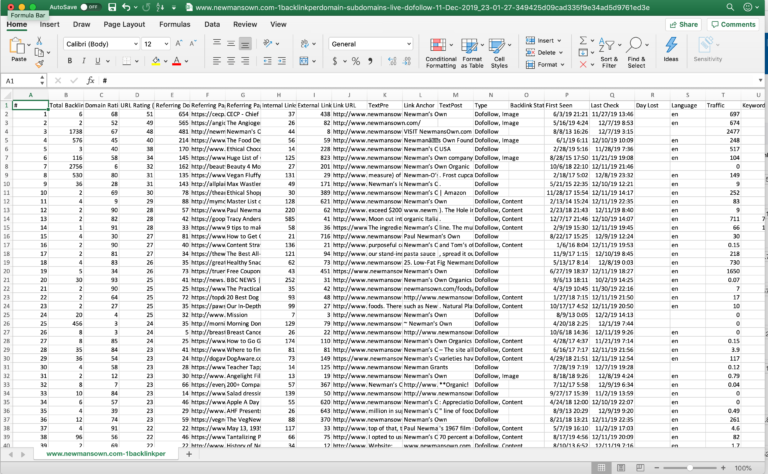Toggle Underline formatting
The width and height of the screenshot is (768, 474).
coord(97,61)
